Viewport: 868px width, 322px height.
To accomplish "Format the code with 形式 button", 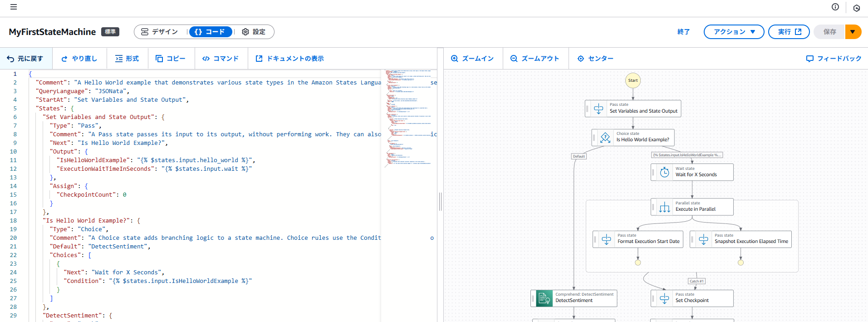I will (127, 59).
